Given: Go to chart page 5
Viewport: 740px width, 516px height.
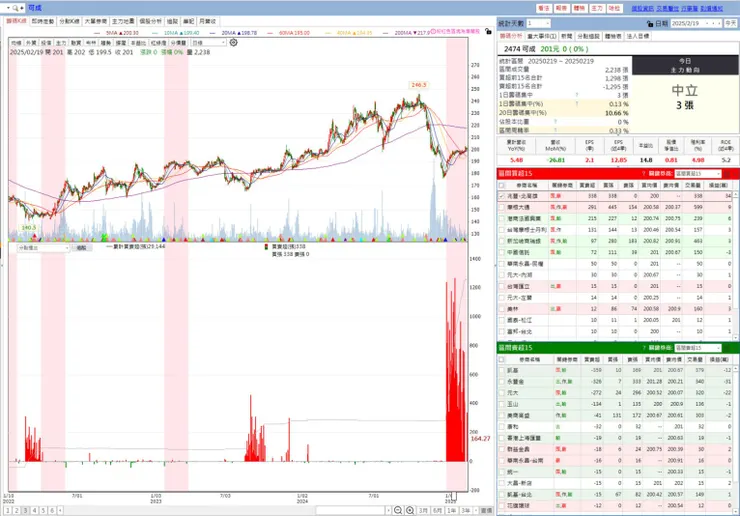Looking at the screenshot, I should 43,510.
